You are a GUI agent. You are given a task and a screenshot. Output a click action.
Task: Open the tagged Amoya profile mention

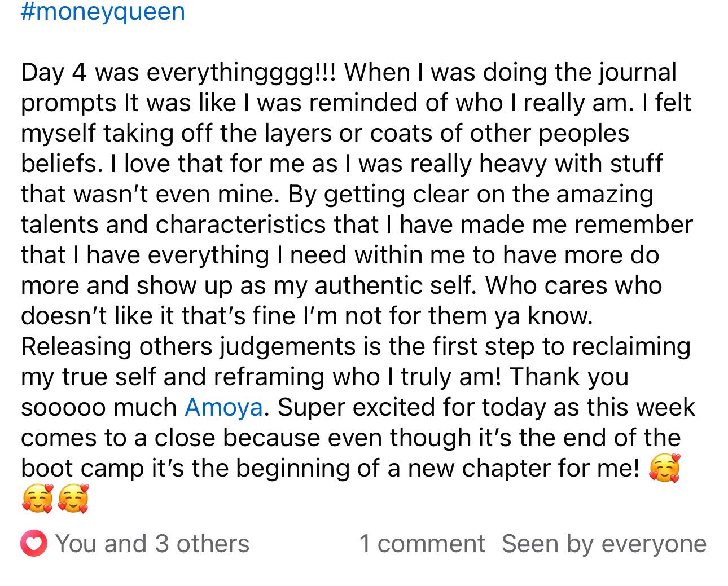point(223,408)
